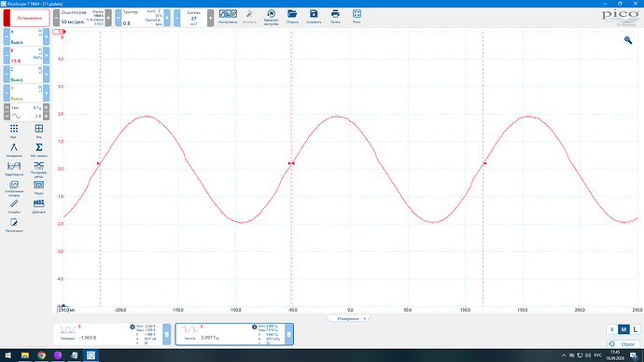Open the Действия actions icon
The height and width of the screenshot is (362, 644).
tap(39, 206)
